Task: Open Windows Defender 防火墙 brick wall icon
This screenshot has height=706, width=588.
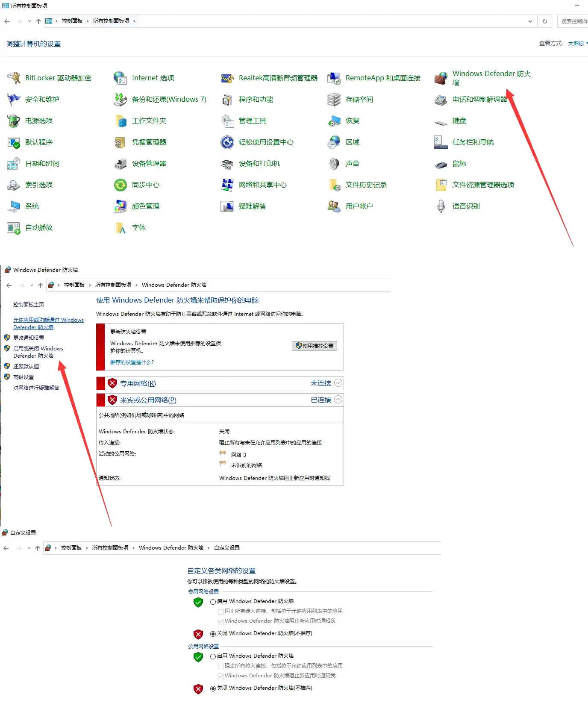Action: [441, 78]
